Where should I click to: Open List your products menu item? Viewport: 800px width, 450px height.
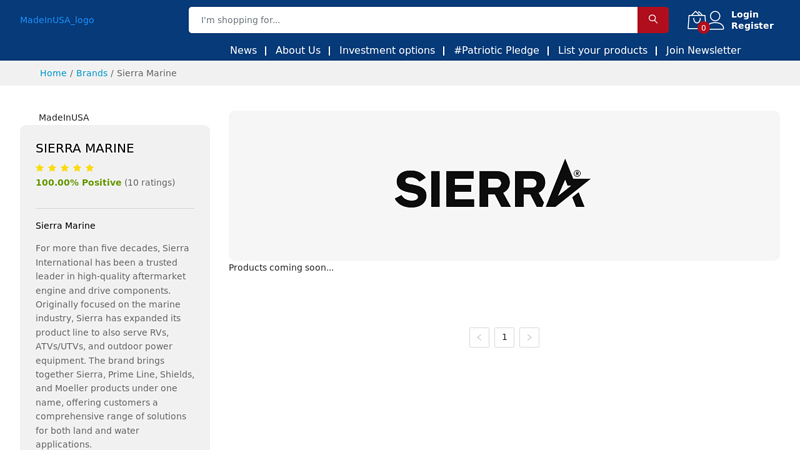pyautogui.click(x=603, y=51)
